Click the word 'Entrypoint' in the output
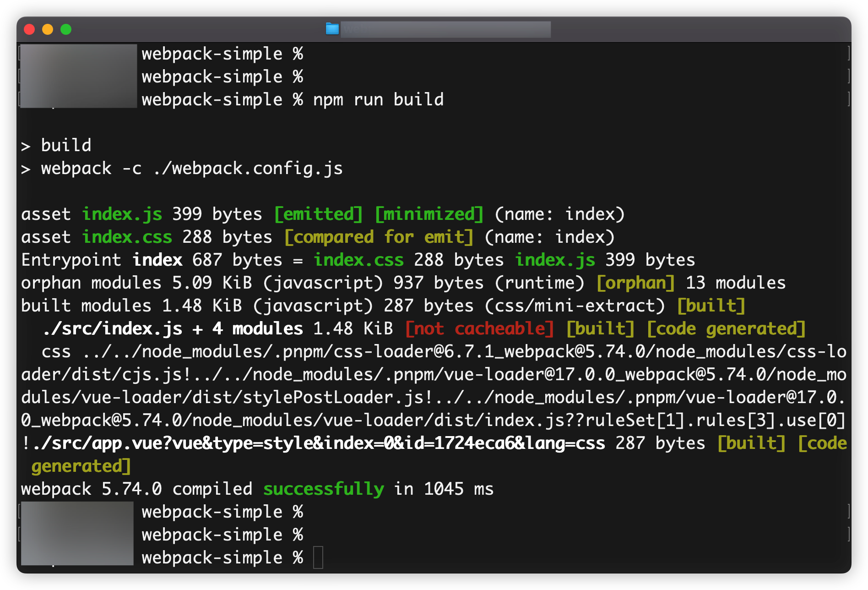This screenshot has width=868, height=590. pos(71,260)
